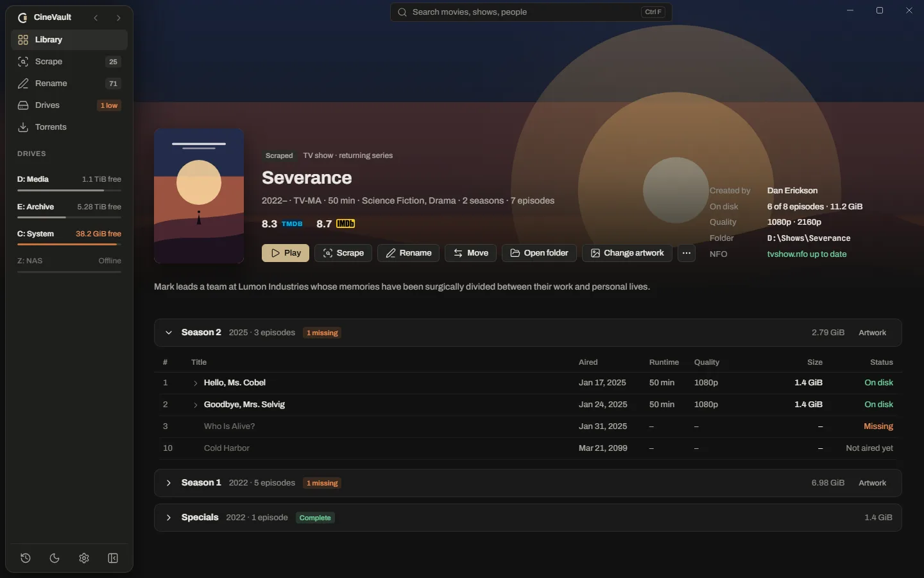
Task: Open the Rename section in sidebar
Action: pyautogui.click(x=69, y=83)
